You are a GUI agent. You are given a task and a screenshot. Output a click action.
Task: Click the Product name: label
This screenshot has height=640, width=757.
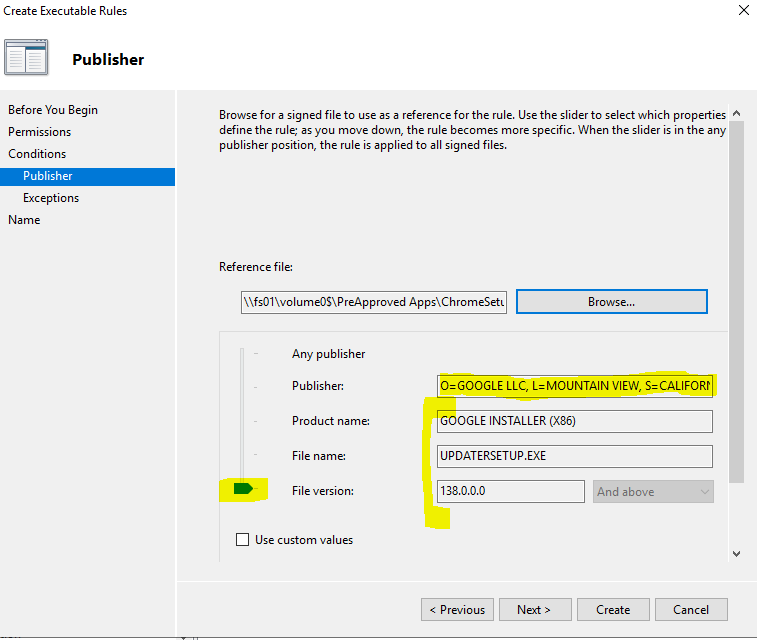coord(331,421)
